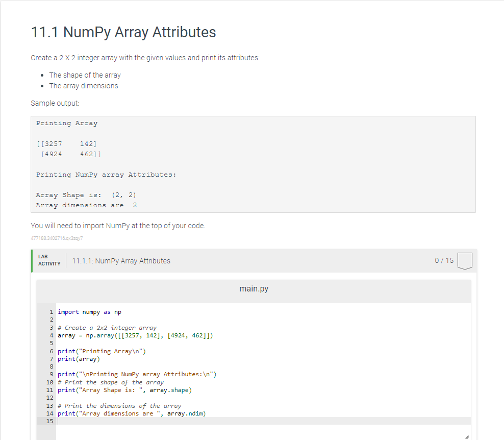Click the bullet 'The array dimensions'
The width and height of the screenshot is (504, 440).
[x=84, y=86]
